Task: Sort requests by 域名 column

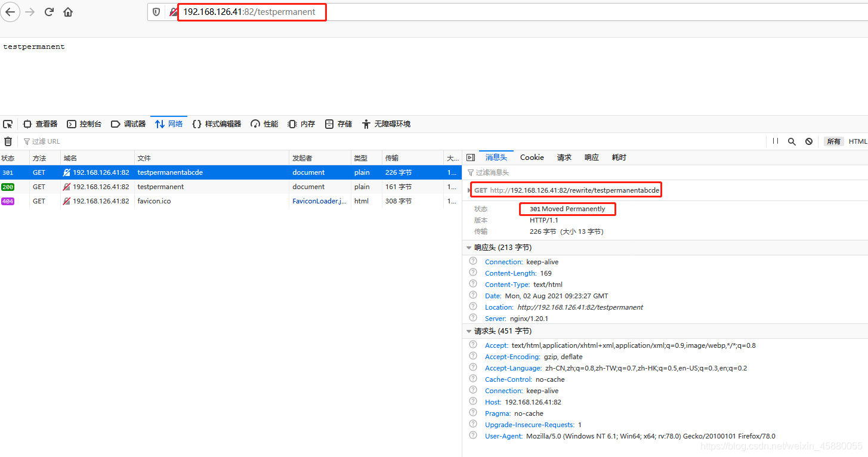Action: [98, 158]
